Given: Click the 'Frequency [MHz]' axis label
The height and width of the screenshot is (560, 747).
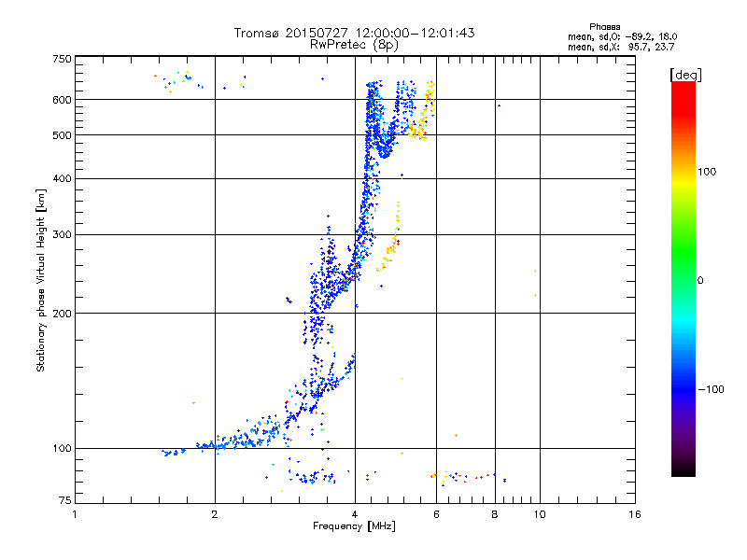Looking at the screenshot, I should click(x=354, y=526).
